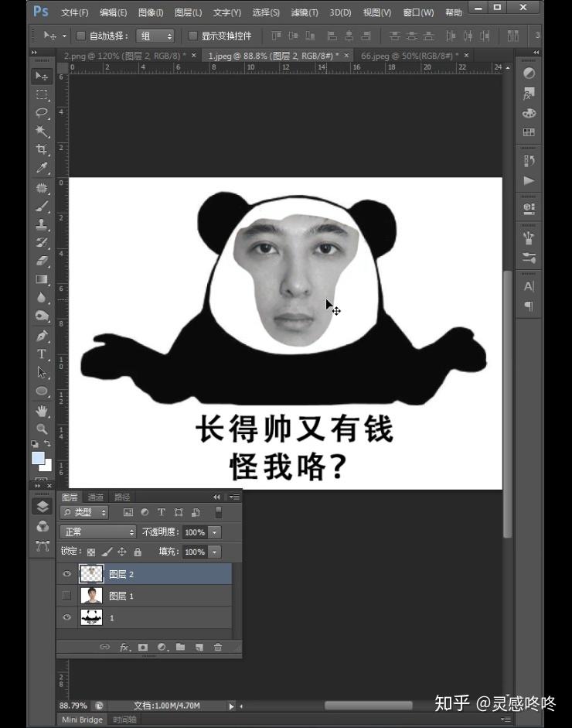Viewport: 572px width, 728px height.
Task: Select the Lasso tool
Action: 42,113
